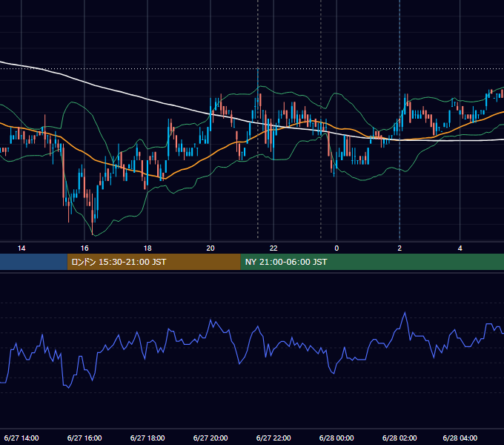Click the NY 21:00-06:00 JST session bar
504x445 pixels.
[372, 262]
